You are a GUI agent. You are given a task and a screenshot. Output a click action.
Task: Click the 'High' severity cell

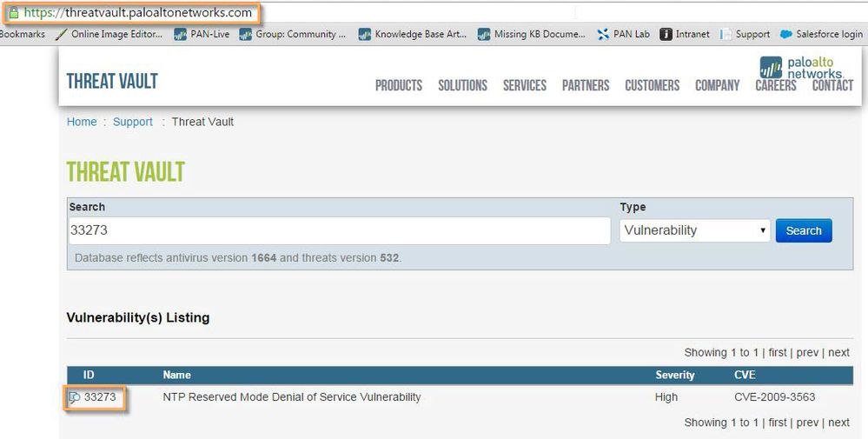tap(666, 397)
